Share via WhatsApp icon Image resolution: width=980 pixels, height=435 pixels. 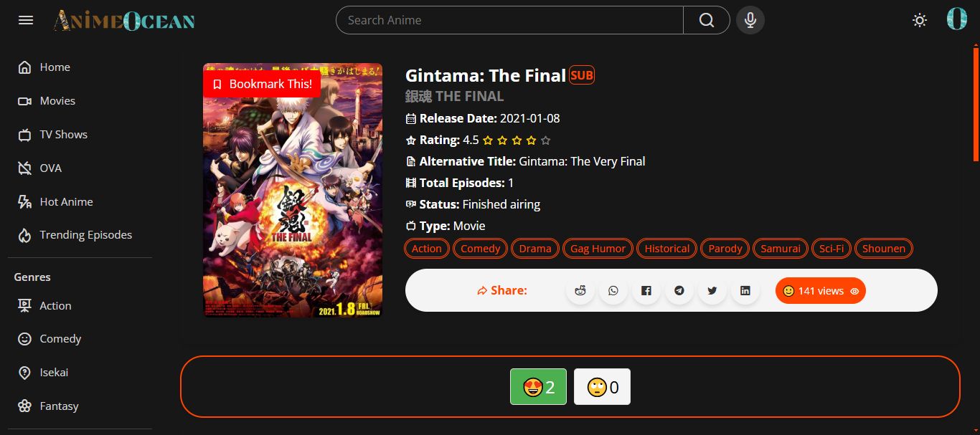[613, 290]
